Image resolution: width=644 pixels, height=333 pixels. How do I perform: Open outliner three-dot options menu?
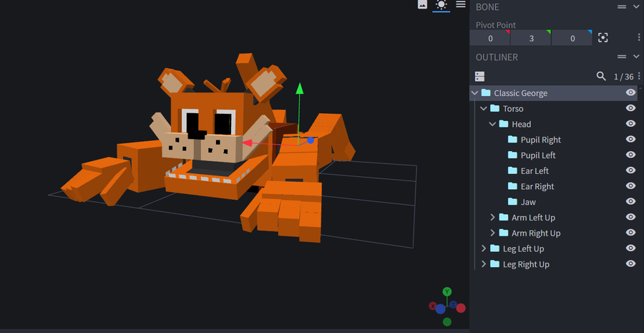639,76
